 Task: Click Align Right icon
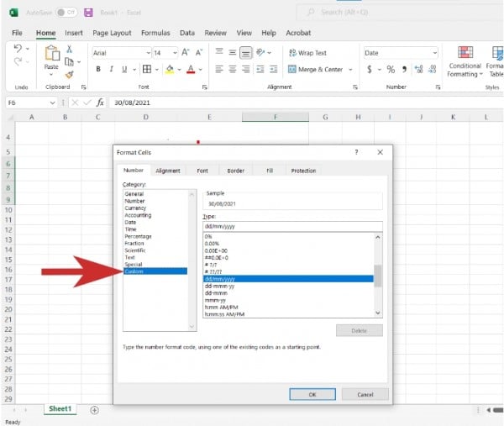(x=245, y=69)
